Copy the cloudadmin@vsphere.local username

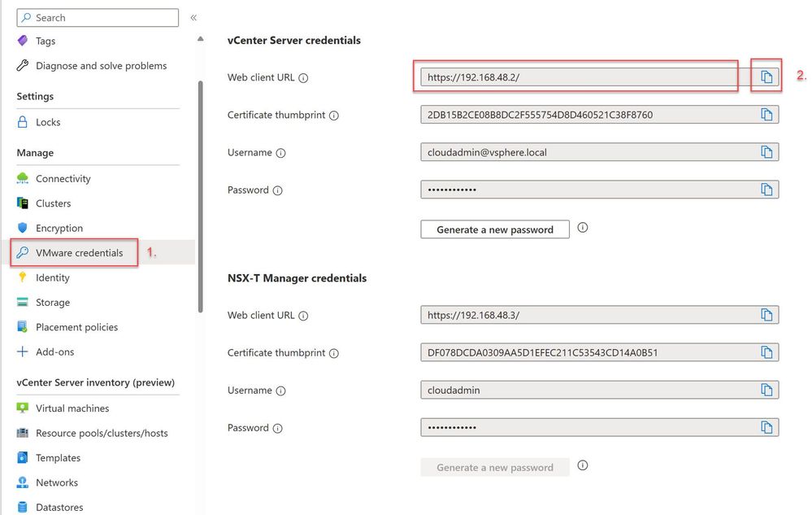766,152
